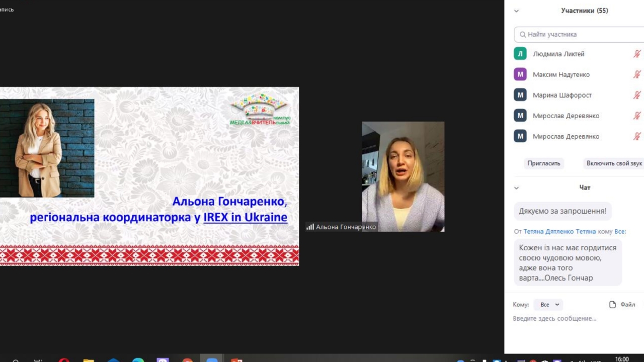Viewport: 644px width, 362px height.
Task: Click the Включить свой звук button
Action: click(x=614, y=163)
